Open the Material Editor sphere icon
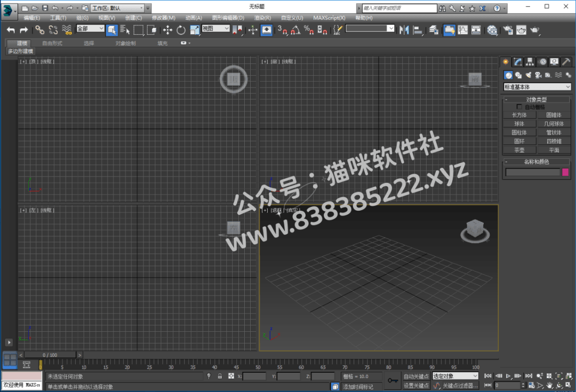This screenshot has height=392, width=576. coord(492,30)
